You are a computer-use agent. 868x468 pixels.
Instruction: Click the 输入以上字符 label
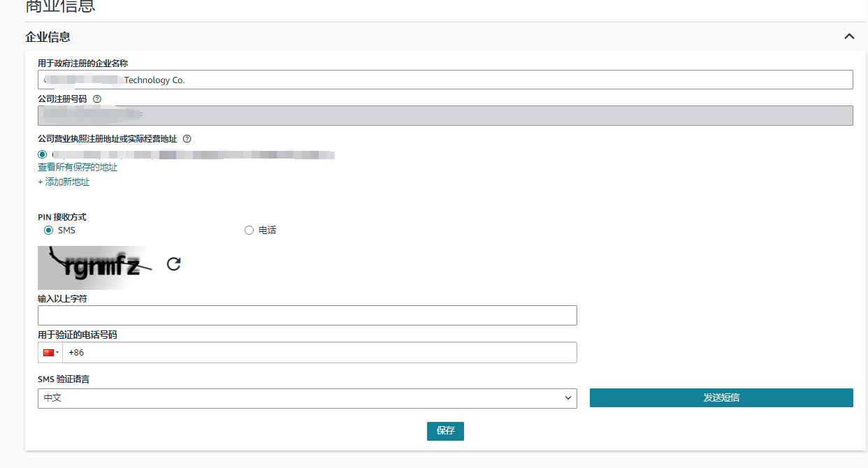click(x=62, y=298)
